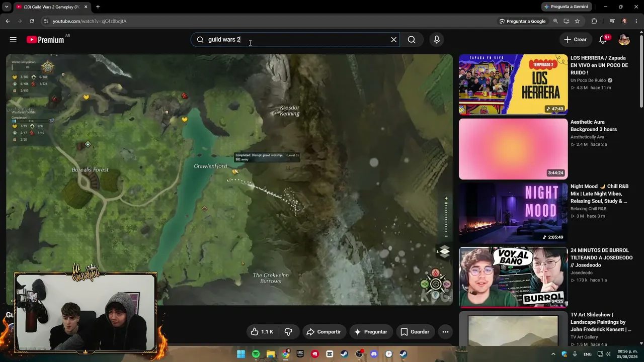
Task: Open the YouTube guide hamburger menu
Action: click(13, 40)
